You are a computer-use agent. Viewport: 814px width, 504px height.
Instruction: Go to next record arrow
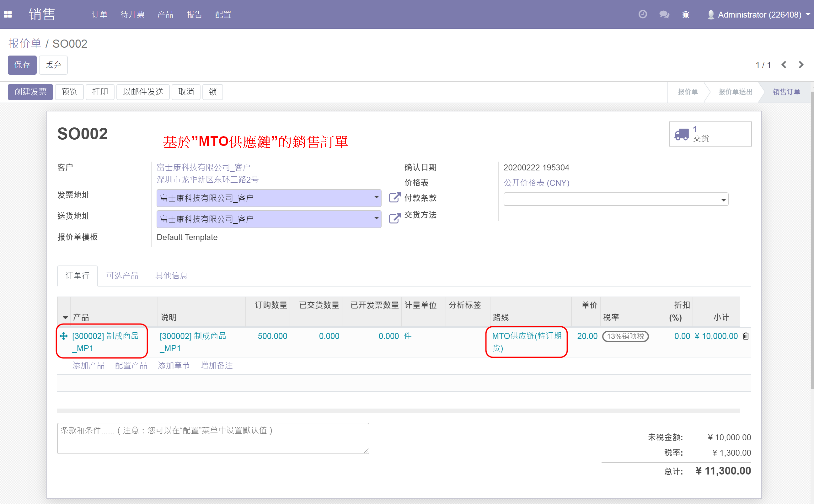tap(801, 65)
